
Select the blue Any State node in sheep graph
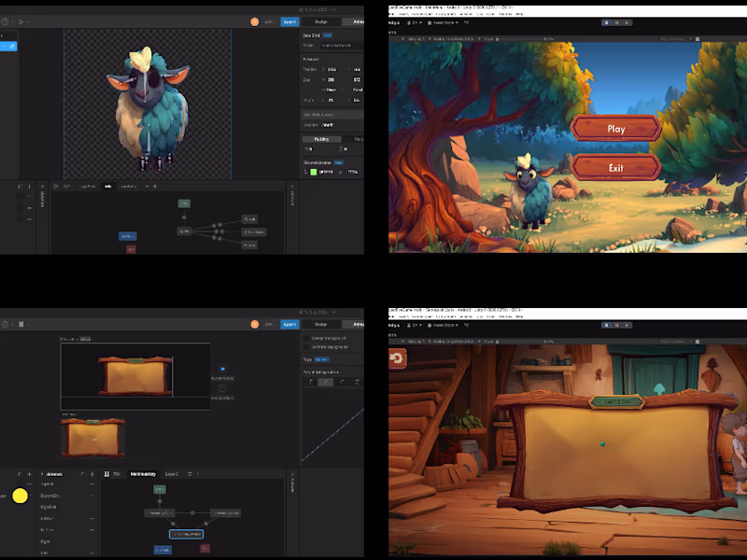tap(127, 236)
